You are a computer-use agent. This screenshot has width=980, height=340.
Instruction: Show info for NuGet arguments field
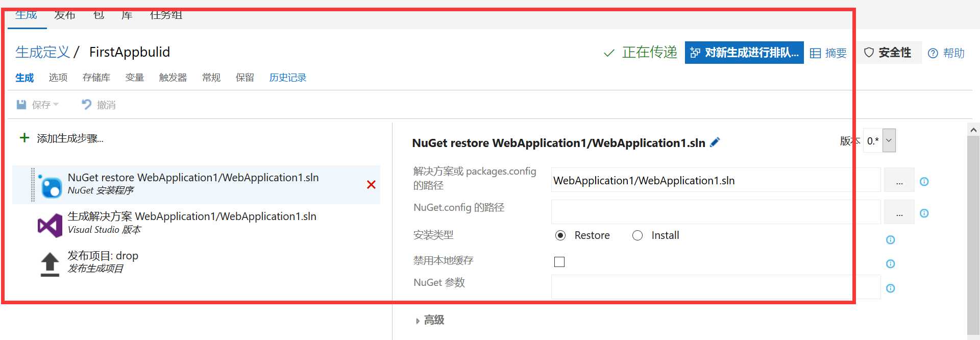coord(890,288)
